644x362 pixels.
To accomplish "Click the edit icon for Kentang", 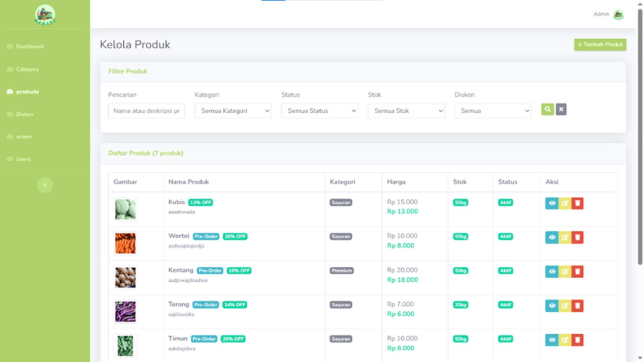I will (565, 271).
